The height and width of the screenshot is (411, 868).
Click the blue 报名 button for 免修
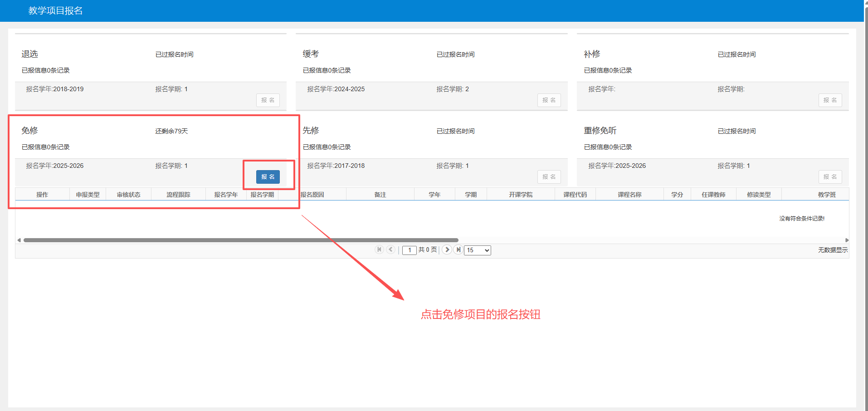click(x=268, y=177)
